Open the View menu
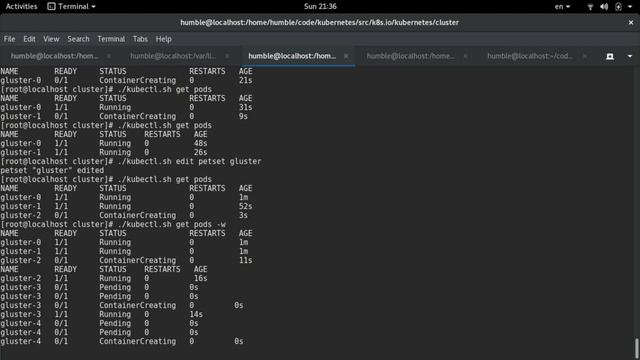 51,39
